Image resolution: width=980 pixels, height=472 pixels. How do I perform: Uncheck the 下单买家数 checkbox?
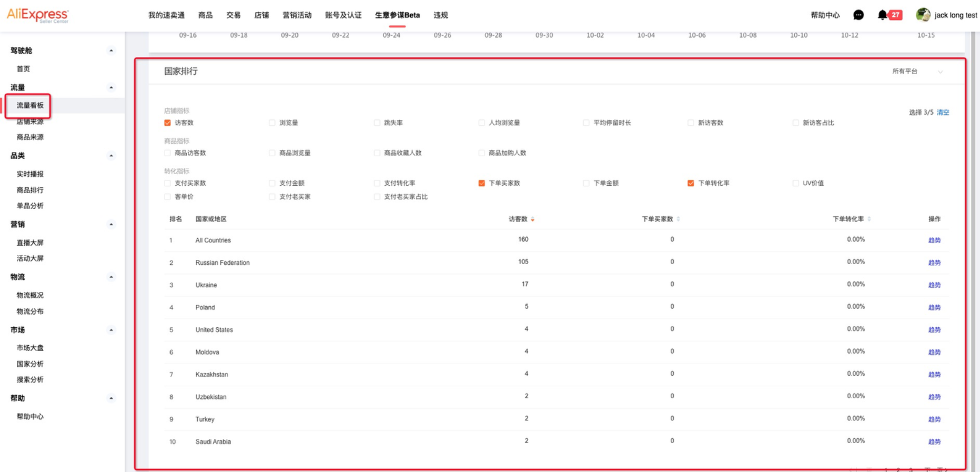coord(481,183)
